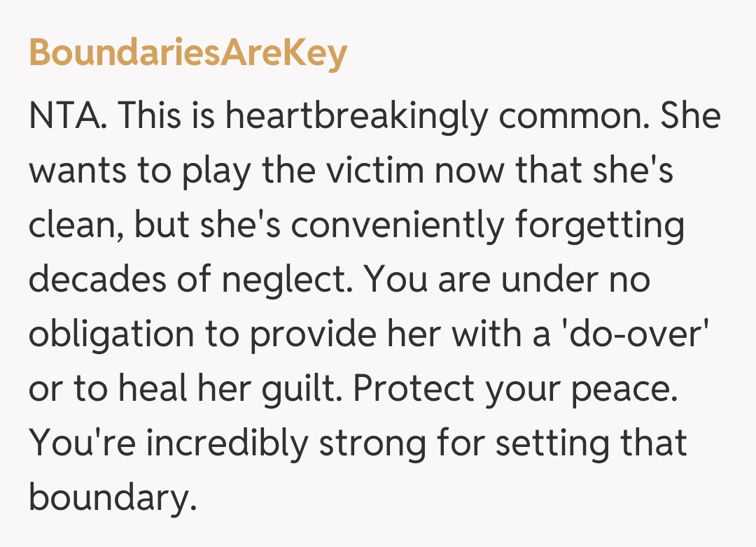Viewport: 756px width, 547px height.
Task: Open the BoundariesAreKey user profile
Action: 188,54
